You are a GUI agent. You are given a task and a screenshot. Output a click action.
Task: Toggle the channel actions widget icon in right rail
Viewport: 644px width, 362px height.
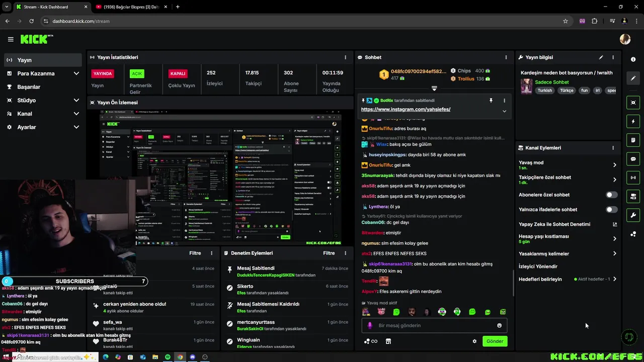[x=633, y=196]
